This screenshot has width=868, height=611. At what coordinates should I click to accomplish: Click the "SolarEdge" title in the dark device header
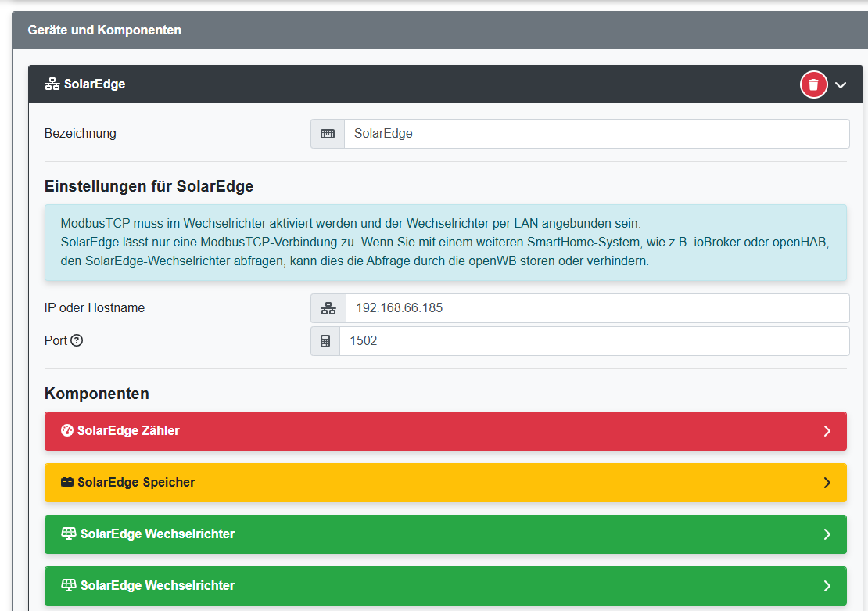[x=95, y=84]
